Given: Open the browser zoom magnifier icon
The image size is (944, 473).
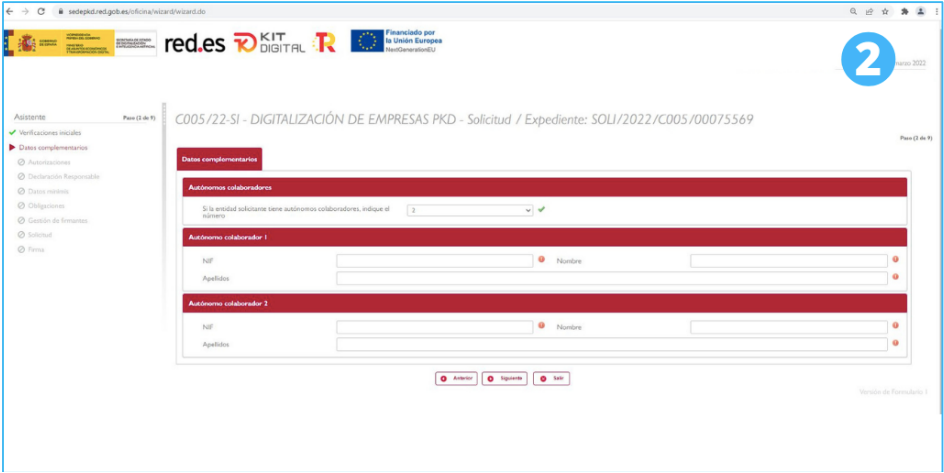Looking at the screenshot, I should click(x=853, y=11).
